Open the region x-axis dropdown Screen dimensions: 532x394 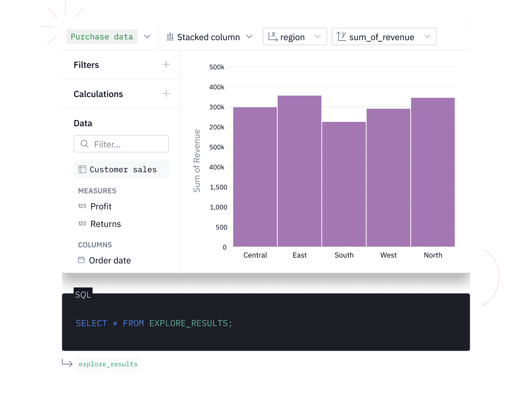click(317, 36)
